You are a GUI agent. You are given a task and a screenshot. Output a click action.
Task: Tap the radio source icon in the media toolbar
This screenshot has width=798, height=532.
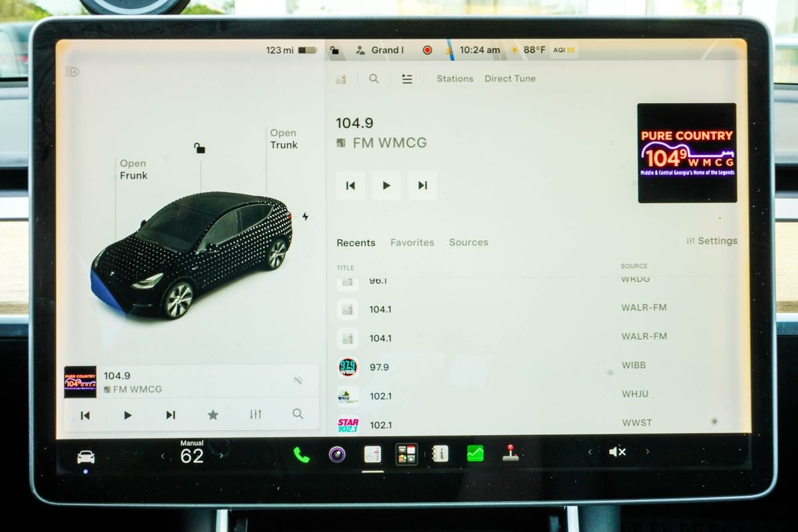pyautogui.click(x=341, y=79)
